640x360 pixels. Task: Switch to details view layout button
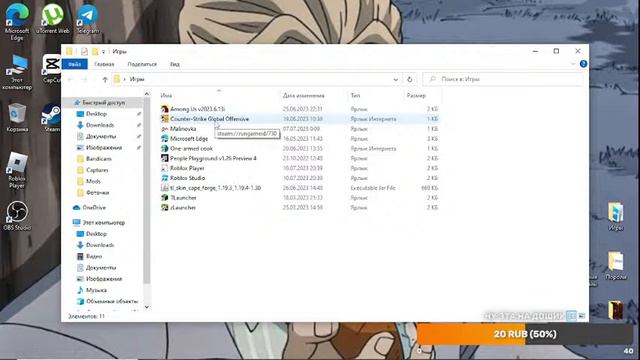tap(572, 316)
